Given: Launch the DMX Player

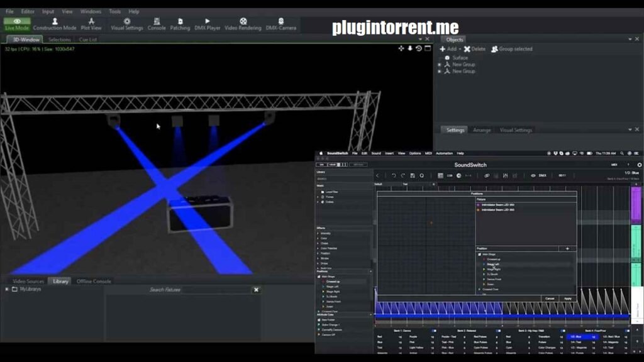Looking at the screenshot, I should coord(208,25).
